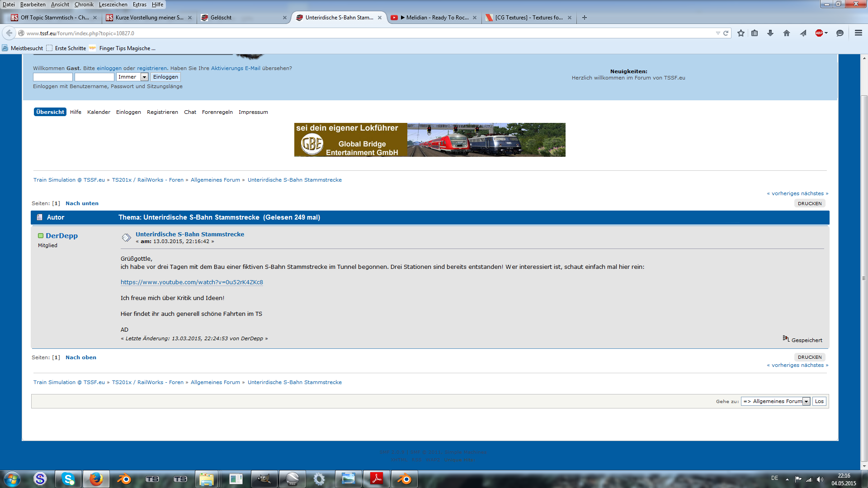Open the URL bar history dropdown arrow
Image resolution: width=868 pixels, height=488 pixels.
[717, 33]
